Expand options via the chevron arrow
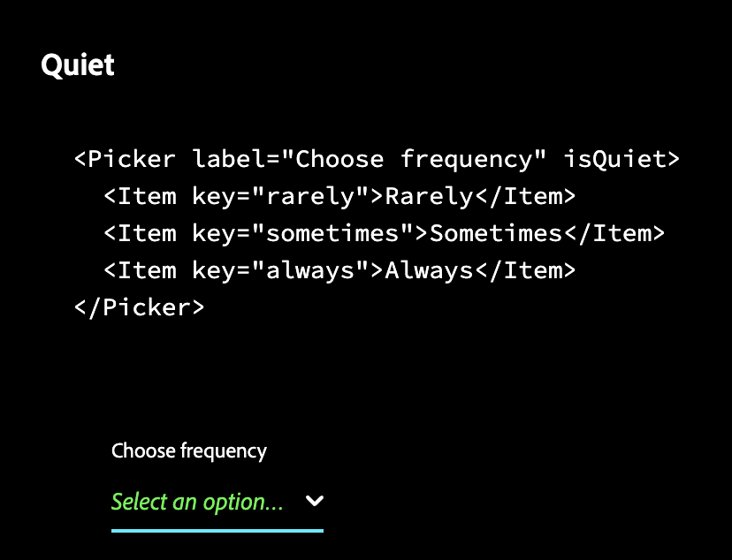This screenshot has height=560, width=732. [314, 501]
